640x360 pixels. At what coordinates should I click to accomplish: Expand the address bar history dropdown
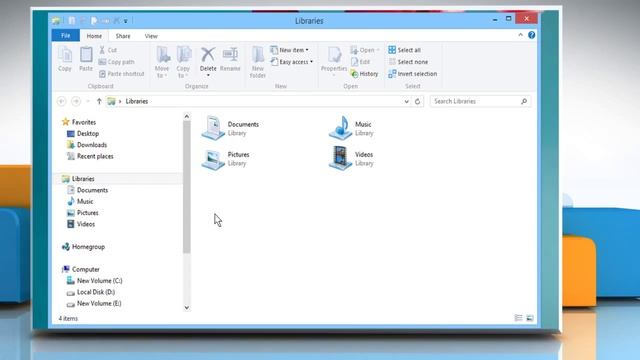[x=407, y=101]
